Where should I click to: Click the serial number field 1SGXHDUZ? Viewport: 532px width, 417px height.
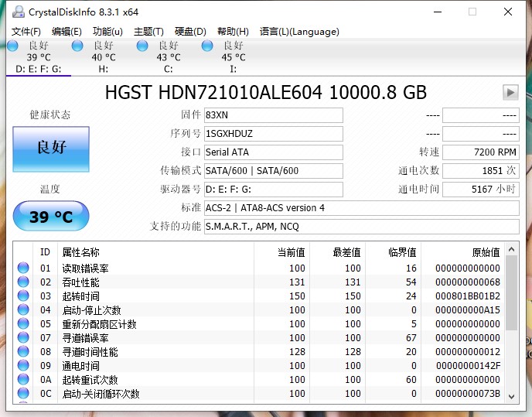(273, 134)
